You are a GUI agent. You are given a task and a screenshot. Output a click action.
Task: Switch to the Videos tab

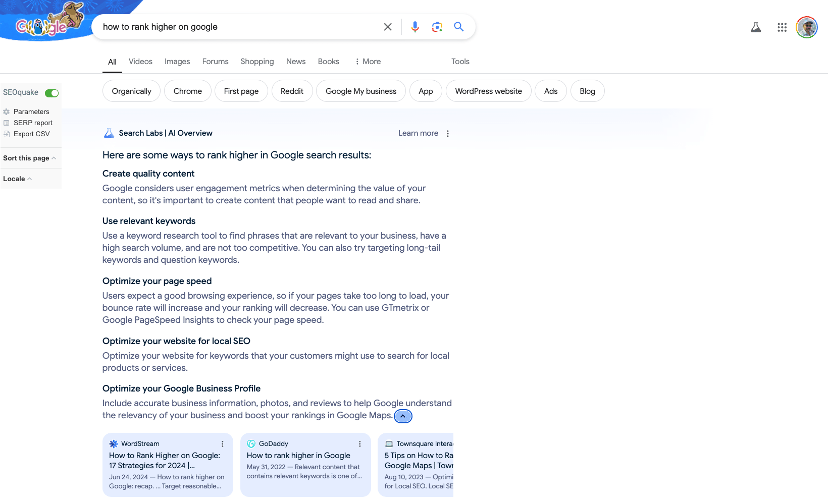tap(140, 62)
